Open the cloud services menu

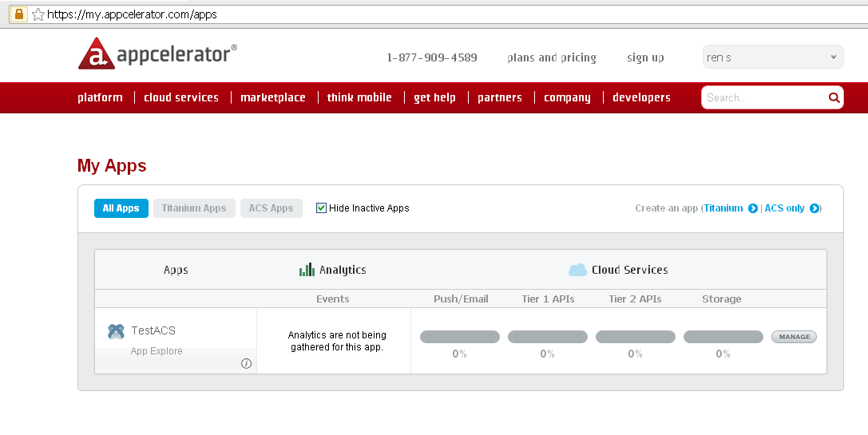(x=181, y=97)
